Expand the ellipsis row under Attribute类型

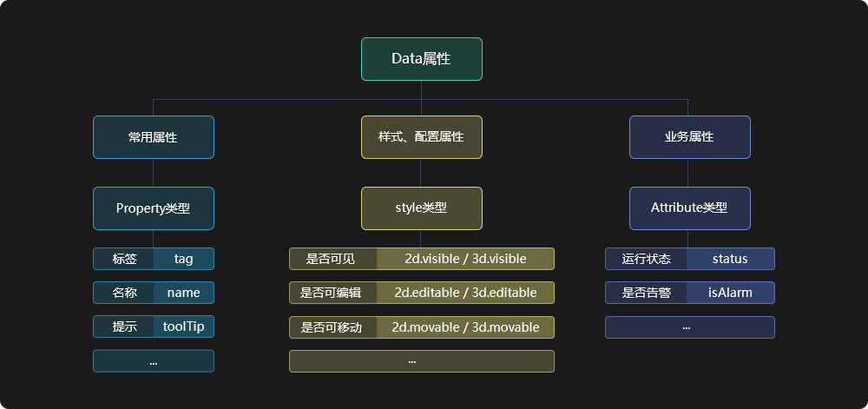pos(690,327)
